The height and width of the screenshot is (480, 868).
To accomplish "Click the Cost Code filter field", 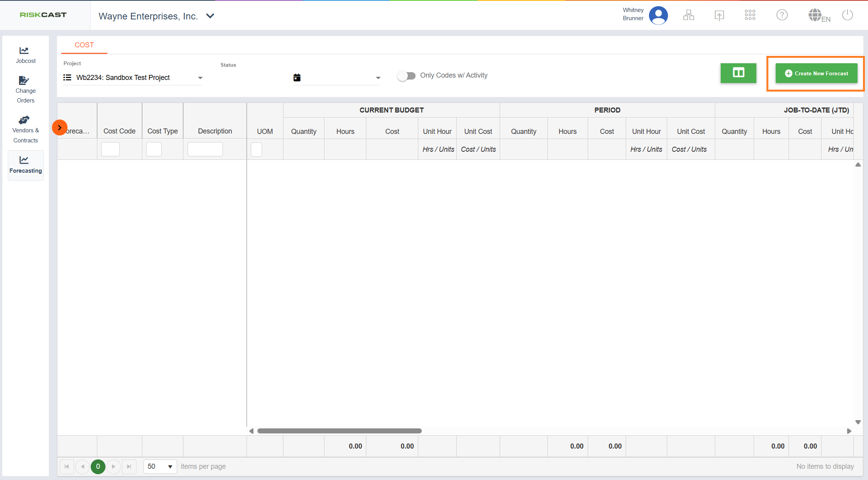I will coord(110,149).
